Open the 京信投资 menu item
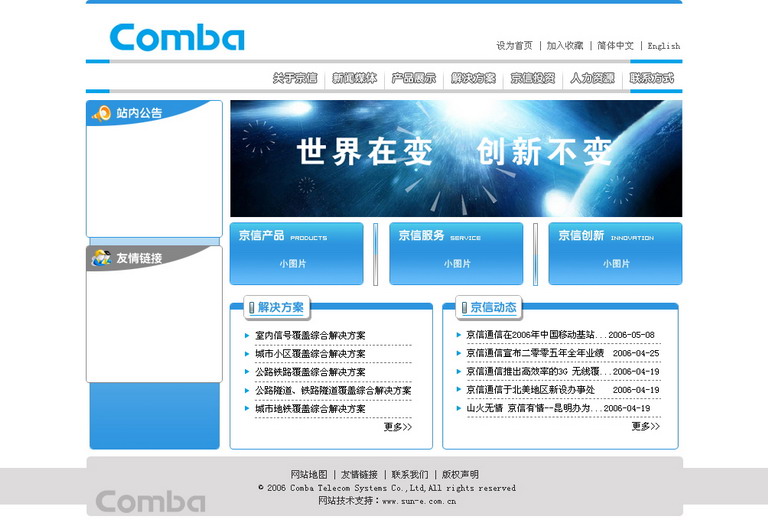Image resolution: width=768 pixels, height=520 pixels. pos(533,78)
